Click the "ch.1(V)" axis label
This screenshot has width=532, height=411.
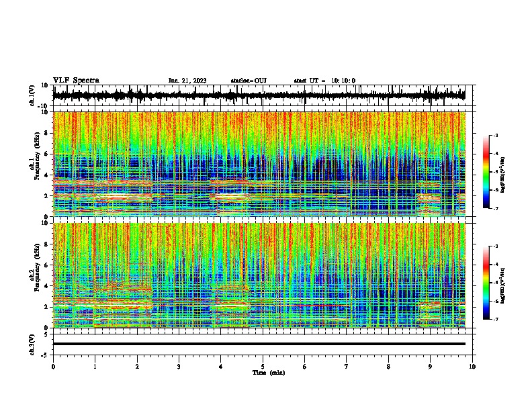coord(32,95)
